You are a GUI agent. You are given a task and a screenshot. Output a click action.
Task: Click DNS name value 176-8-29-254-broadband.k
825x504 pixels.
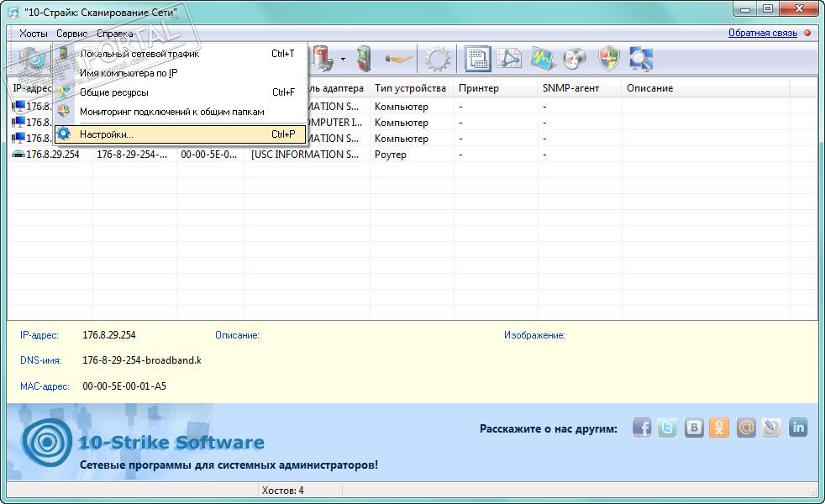(x=142, y=360)
